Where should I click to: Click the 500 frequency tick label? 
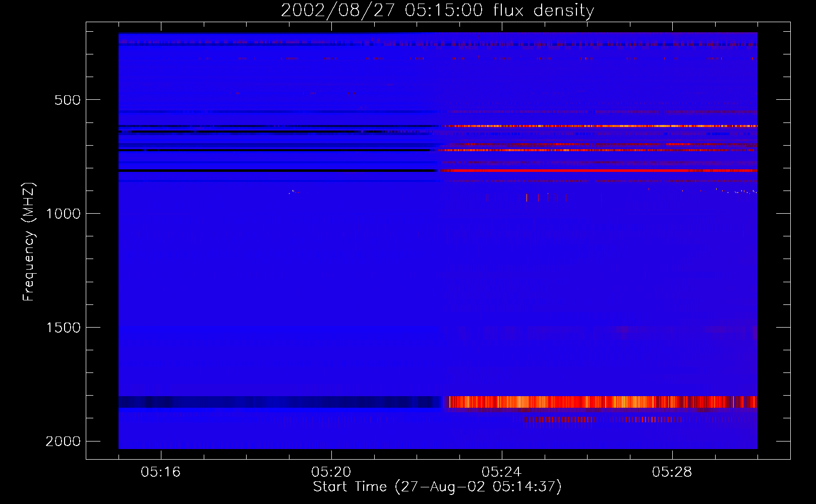68,100
